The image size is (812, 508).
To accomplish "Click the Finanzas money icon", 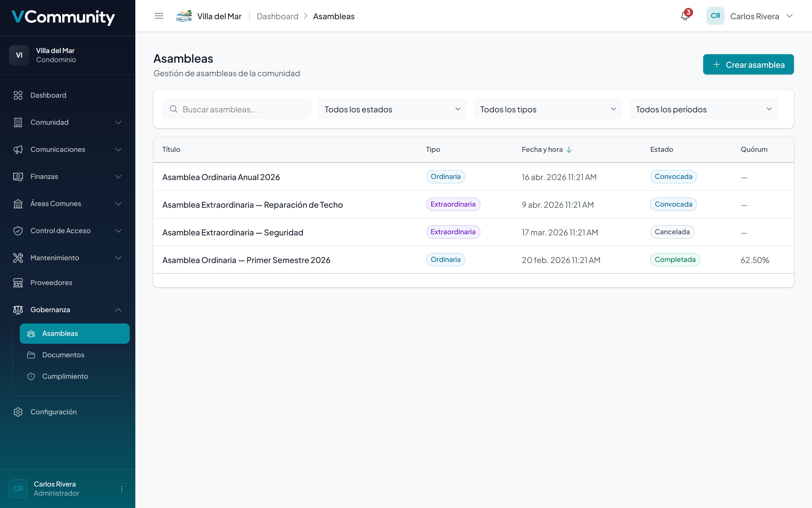I will pos(18,176).
